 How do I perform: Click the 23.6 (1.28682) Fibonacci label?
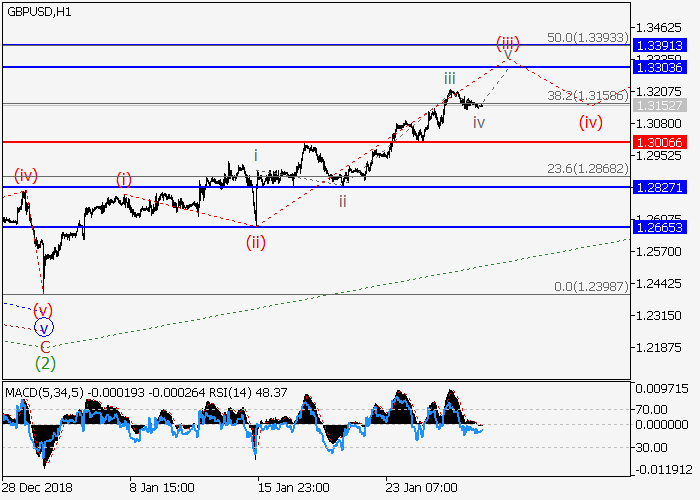587,168
